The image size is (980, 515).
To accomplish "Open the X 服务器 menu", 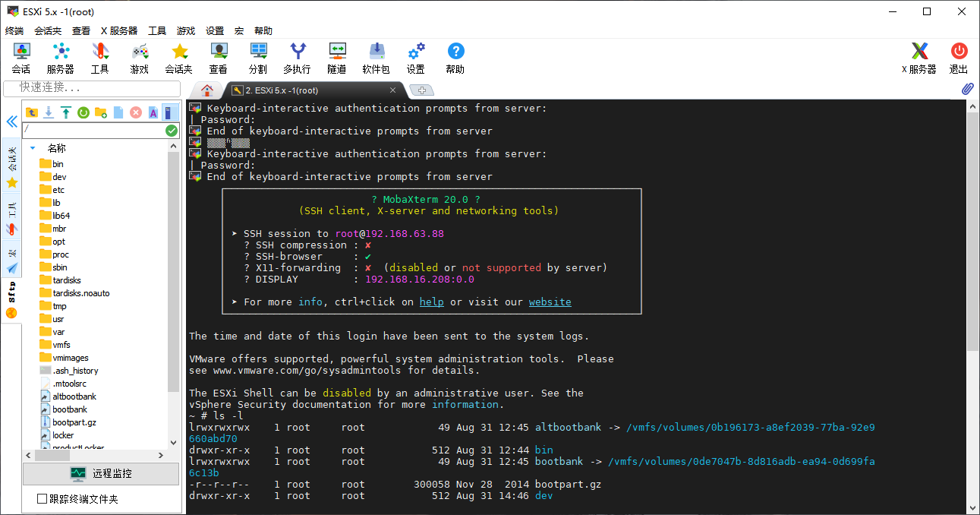I will point(119,31).
